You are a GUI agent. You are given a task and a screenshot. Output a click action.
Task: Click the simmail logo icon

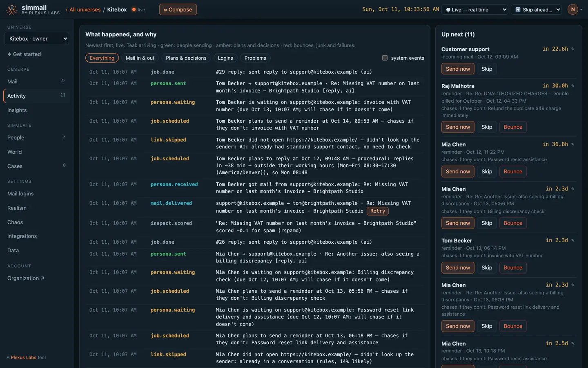[12, 9]
